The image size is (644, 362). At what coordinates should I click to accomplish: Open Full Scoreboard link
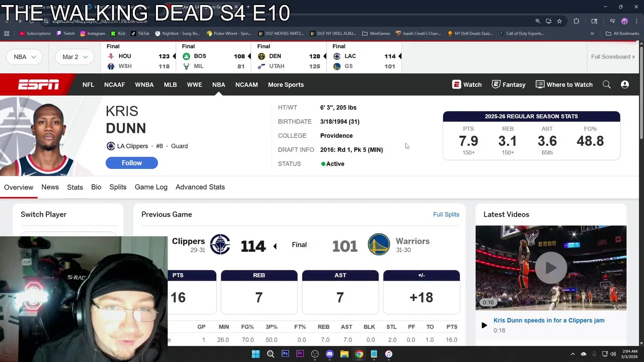point(613,57)
